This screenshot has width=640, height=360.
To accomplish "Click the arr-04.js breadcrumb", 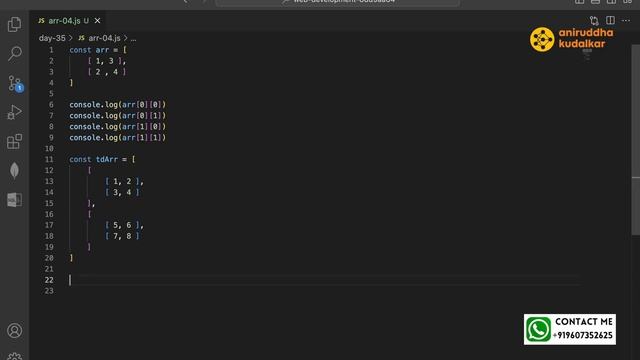I will point(100,38).
